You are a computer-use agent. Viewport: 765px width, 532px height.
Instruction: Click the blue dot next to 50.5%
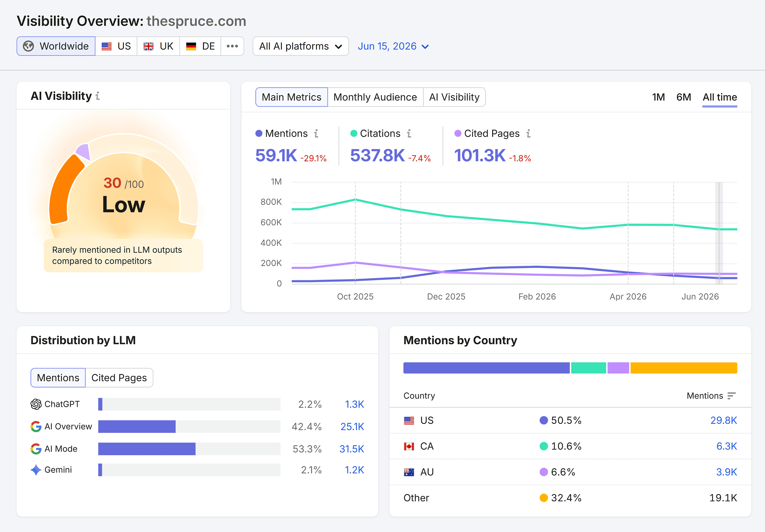[544, 420]
